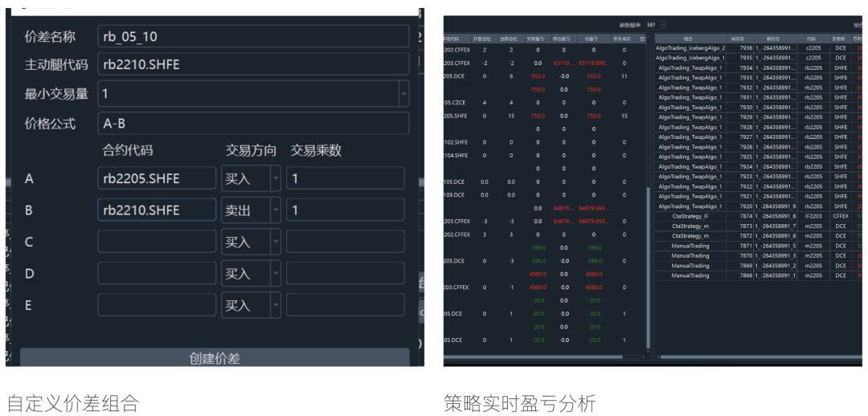Screen dimensions: 868x416
Task: Select trade number 7925 cell
Action: (740, 157)
